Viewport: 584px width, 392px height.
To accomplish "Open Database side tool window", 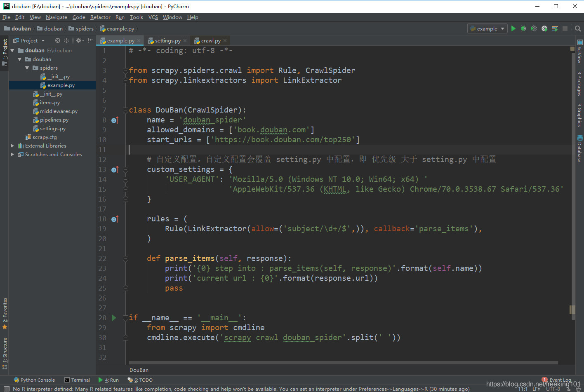I will [579, 148].
